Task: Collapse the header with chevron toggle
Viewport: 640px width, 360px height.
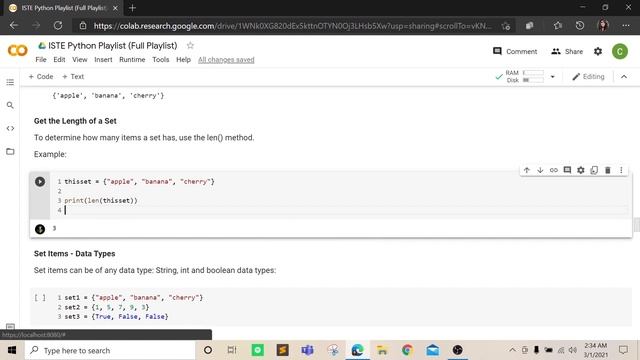Action: [x=624, y=77]
